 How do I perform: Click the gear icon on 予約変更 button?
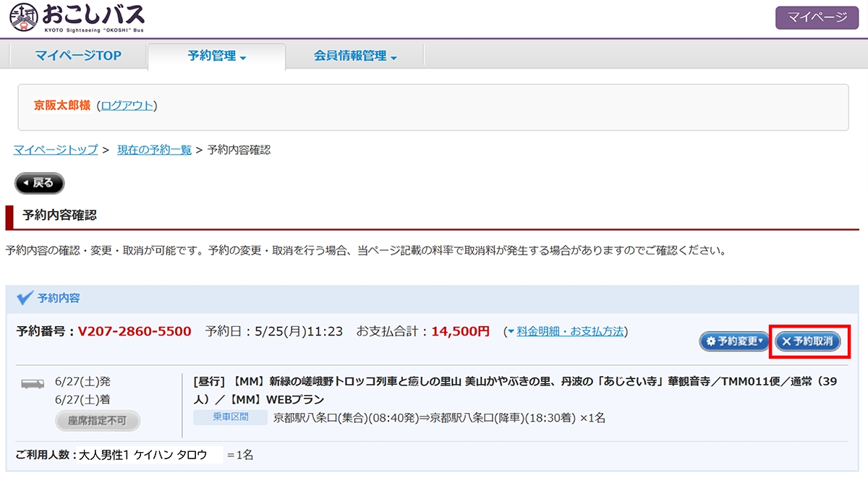tap(710, 341)
